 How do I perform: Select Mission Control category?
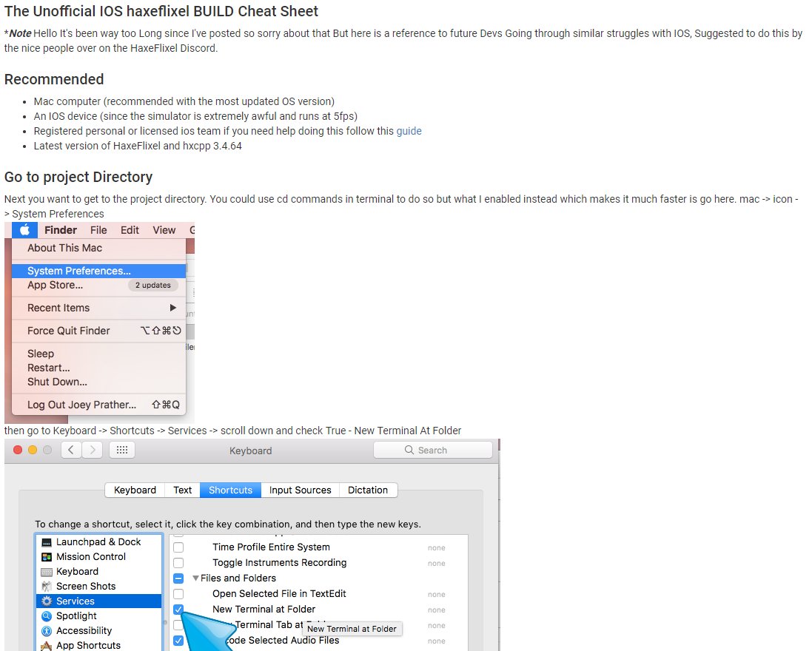point(99,557)
